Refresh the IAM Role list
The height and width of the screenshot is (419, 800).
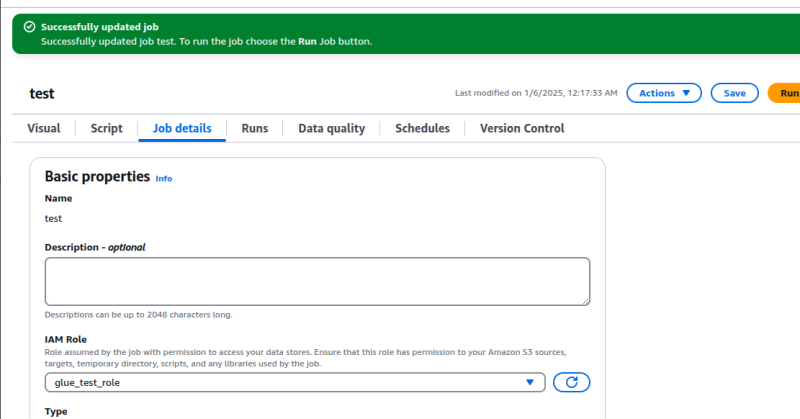pyautogui.click(x=572, y=382)
